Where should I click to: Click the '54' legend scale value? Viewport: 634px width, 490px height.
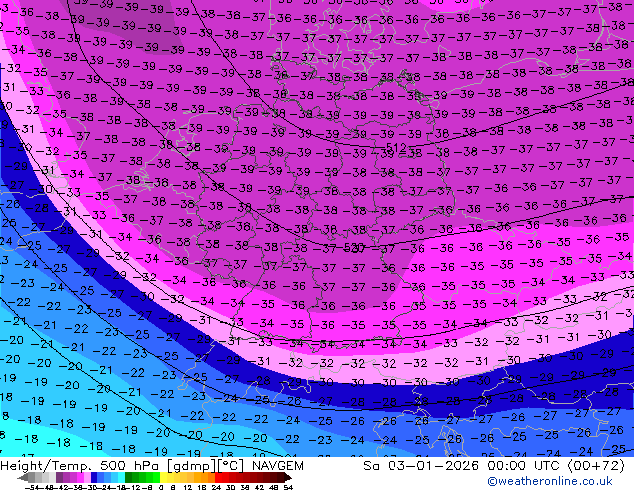(287, 487)
